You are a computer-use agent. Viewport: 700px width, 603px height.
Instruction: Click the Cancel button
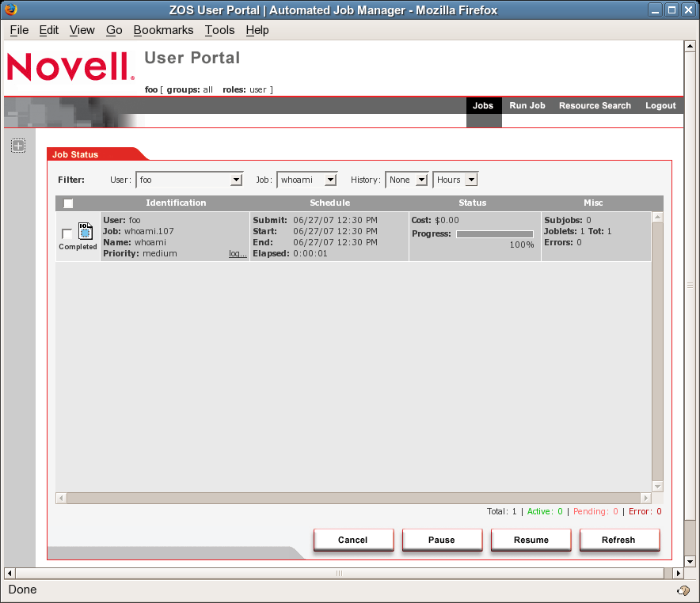[353, 540]
